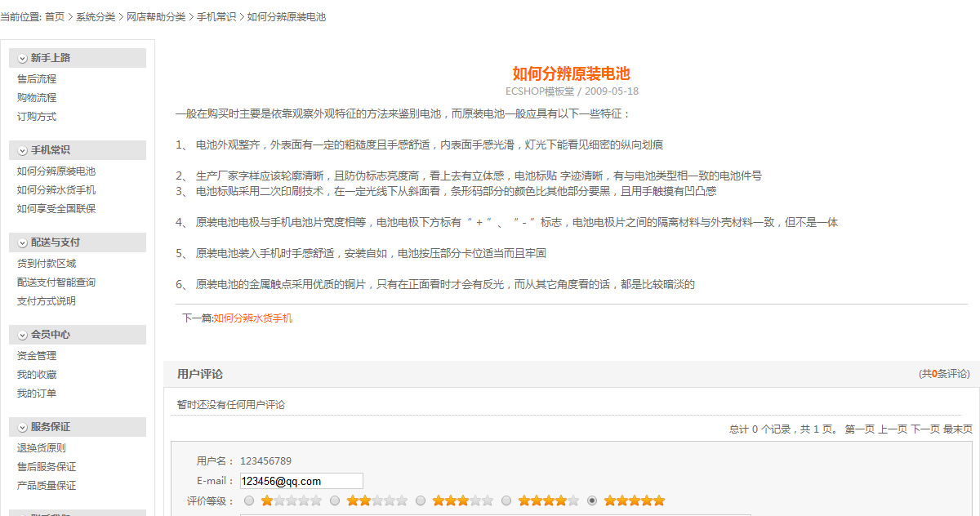Viewport: 980px width, 516px height.
Task: Select the five-star rating radio button
Action: coord(592,500)
